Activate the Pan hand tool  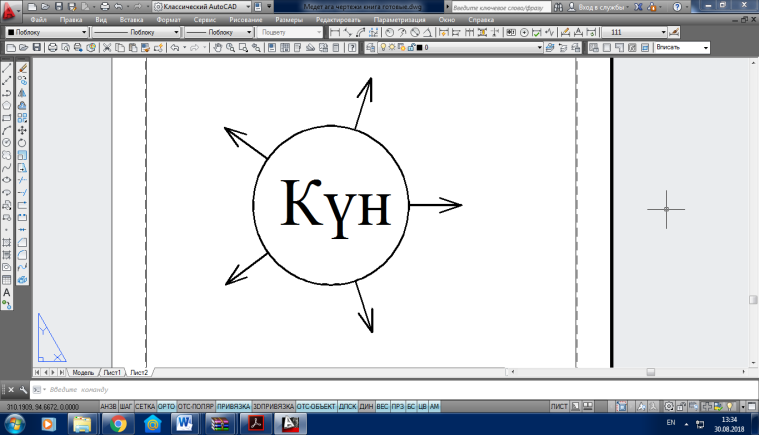click(218, 47)
